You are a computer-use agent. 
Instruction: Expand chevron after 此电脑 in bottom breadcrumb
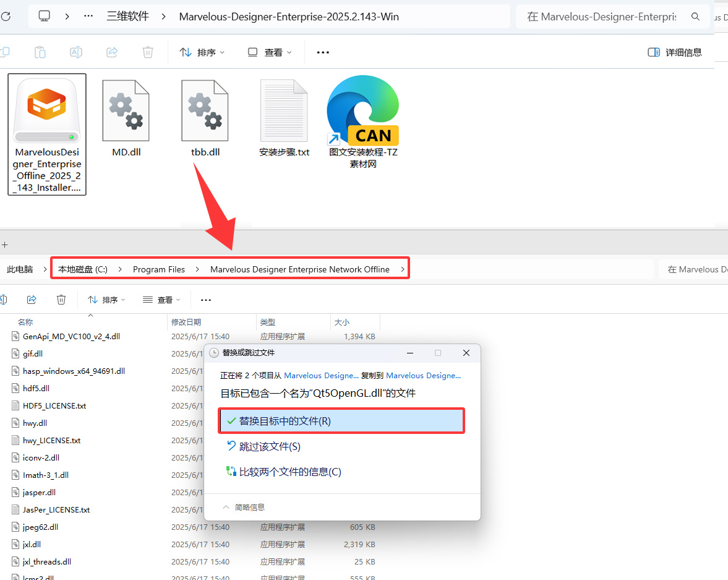[x=45, y=269]
